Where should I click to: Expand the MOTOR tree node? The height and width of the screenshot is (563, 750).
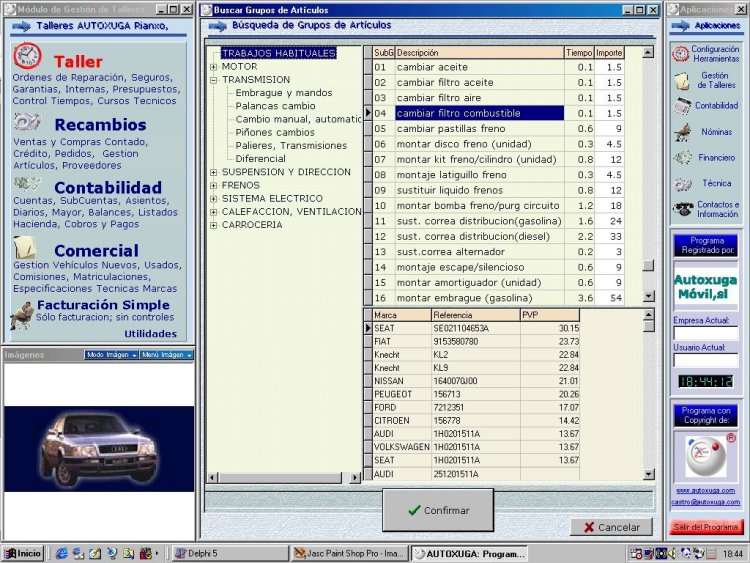point(214,67)
